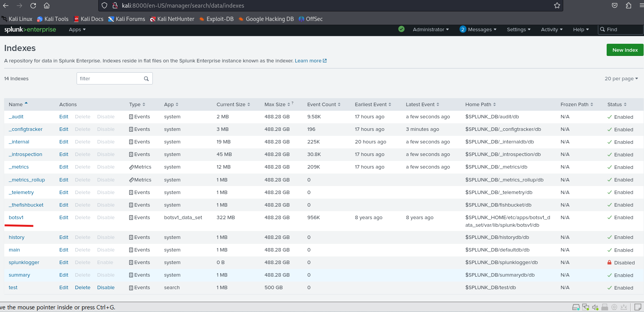Image resolution: width=644 pixels, height=312 pixels.
Task: Open browser home page icon
Action: click(46, 5)
